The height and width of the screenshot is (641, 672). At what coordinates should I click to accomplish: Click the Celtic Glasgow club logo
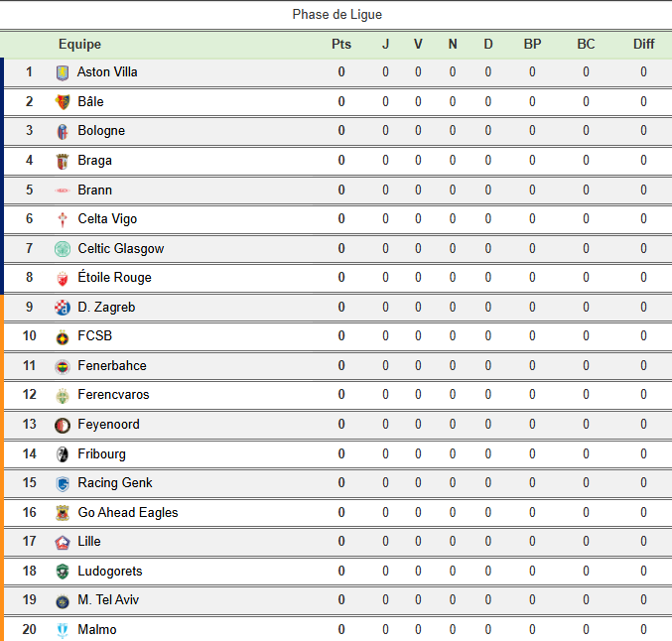63,248
